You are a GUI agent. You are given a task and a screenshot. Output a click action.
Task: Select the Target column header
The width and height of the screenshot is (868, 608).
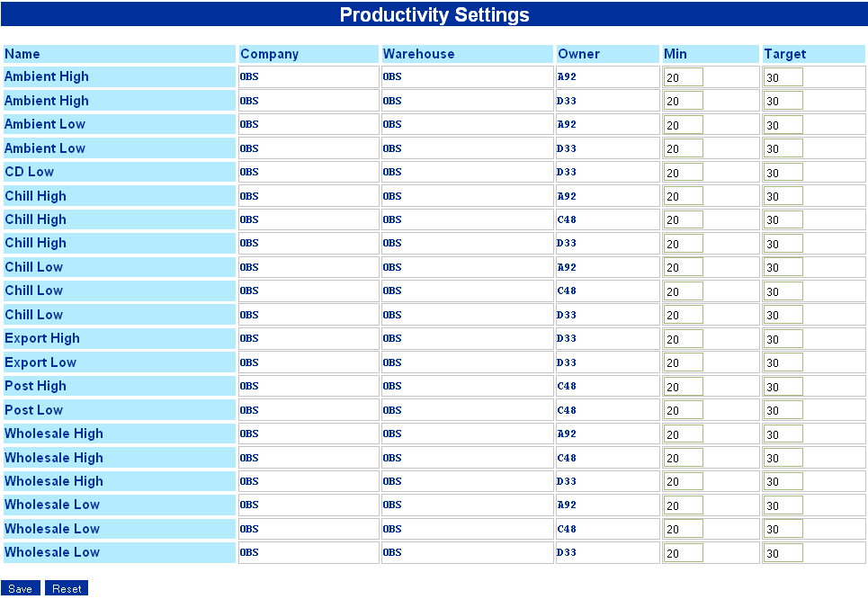[813, 54]
